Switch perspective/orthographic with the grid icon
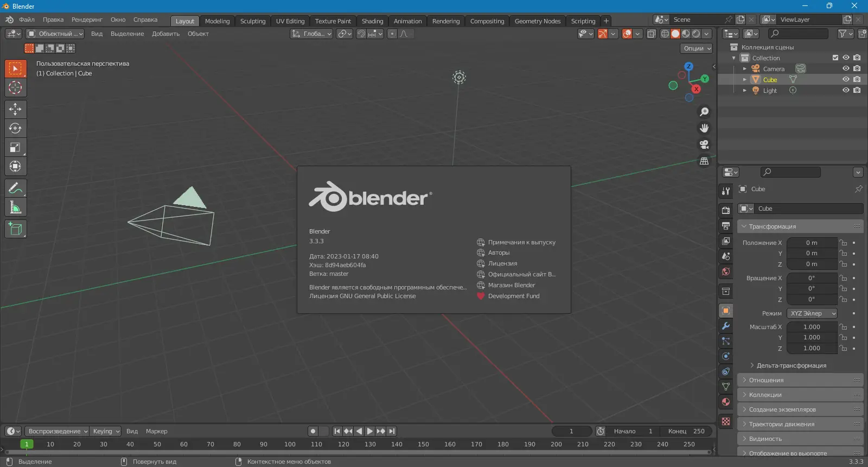Screen dimensions: 868x467 (704, 161)
